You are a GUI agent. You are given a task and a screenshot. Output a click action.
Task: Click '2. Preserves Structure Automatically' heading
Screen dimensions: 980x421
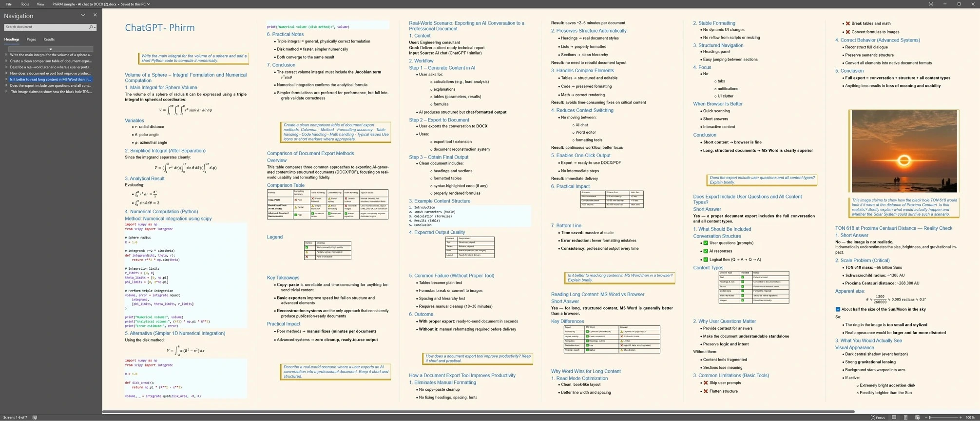pos(589,31)
